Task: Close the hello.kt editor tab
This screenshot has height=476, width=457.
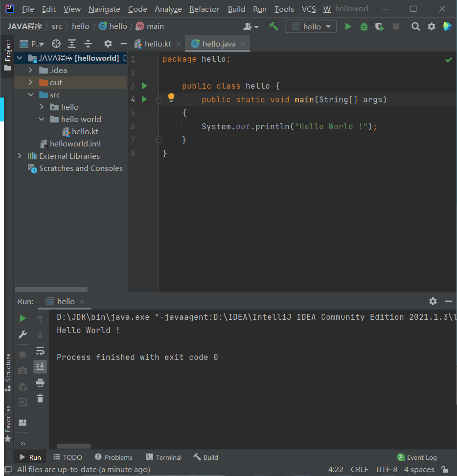Action: point(179,44)
